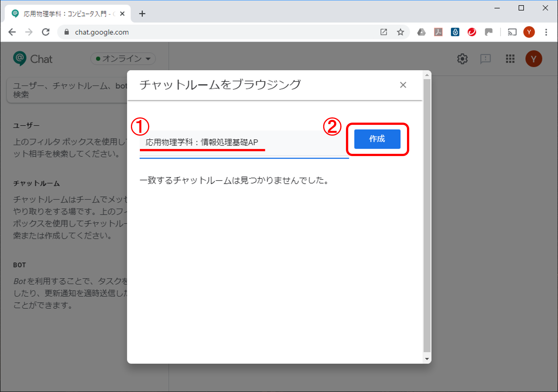Image resolution: width=558 pixels, height=392 pixels.
Task: Open the send feedback icon
Action: pyautogui.click(x=485, y=59)
